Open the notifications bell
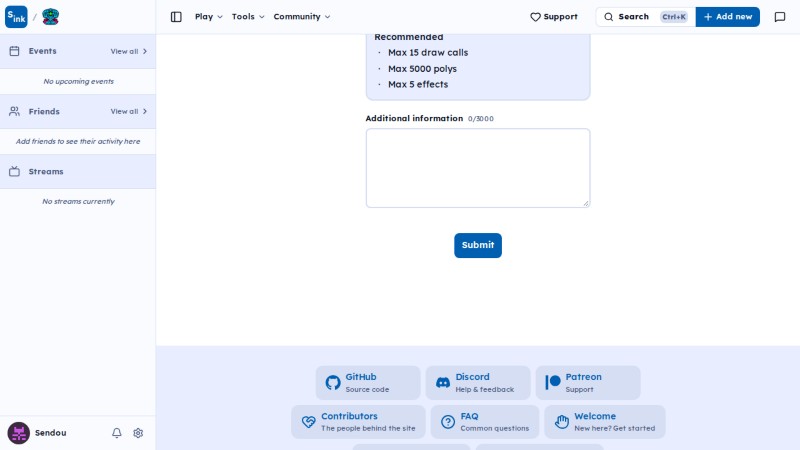Screen dimensions: 800x450 click(117, 433)
